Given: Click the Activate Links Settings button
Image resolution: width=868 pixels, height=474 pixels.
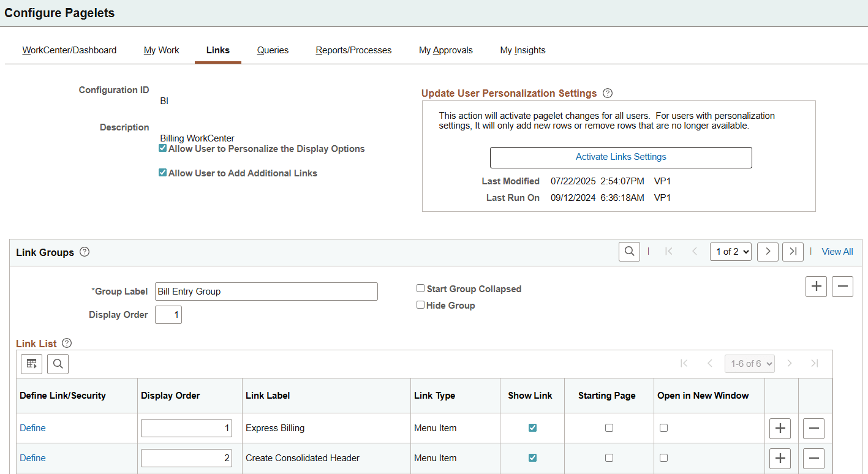Looking at the screenshot, I should [621, 157].
